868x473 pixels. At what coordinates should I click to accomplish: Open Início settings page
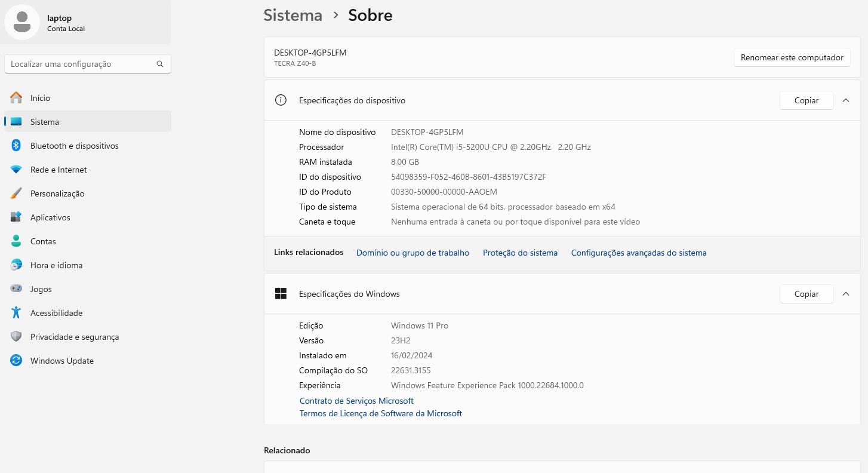(x=88, y=98)
